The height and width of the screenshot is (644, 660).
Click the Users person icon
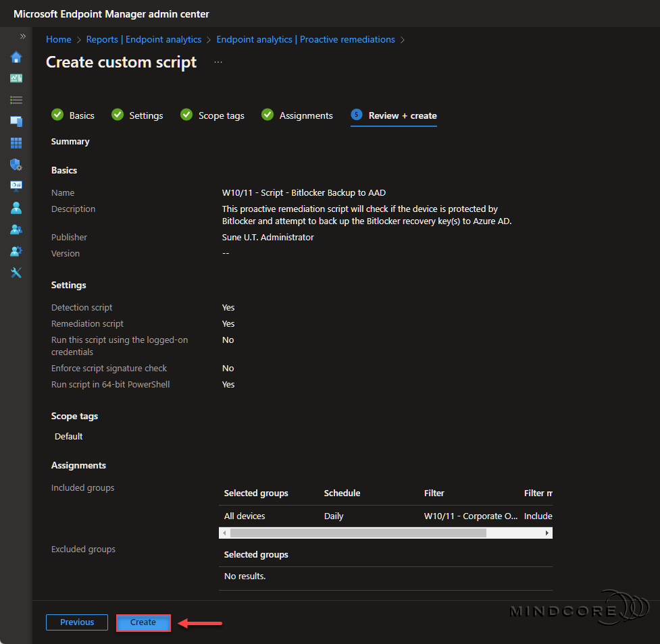(16, 208)
